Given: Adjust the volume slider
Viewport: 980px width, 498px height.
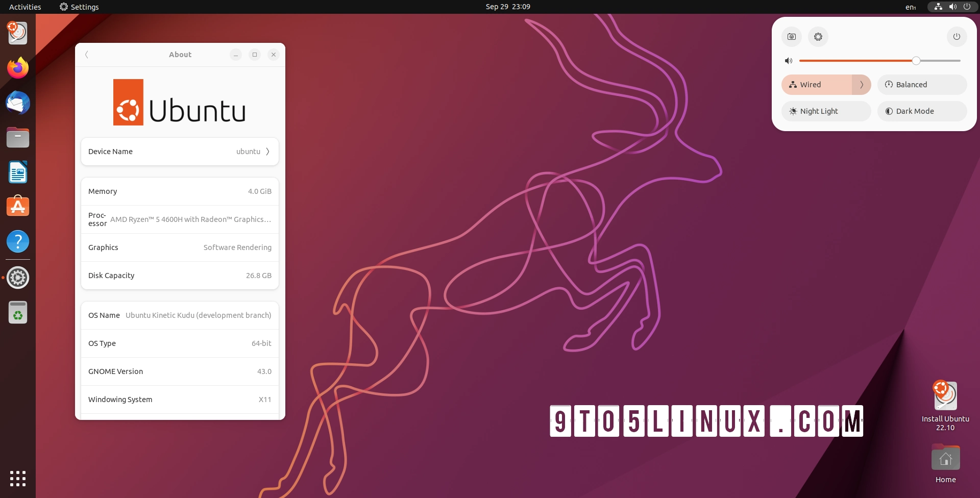Looking at the screenshot, I should [879, 61].
